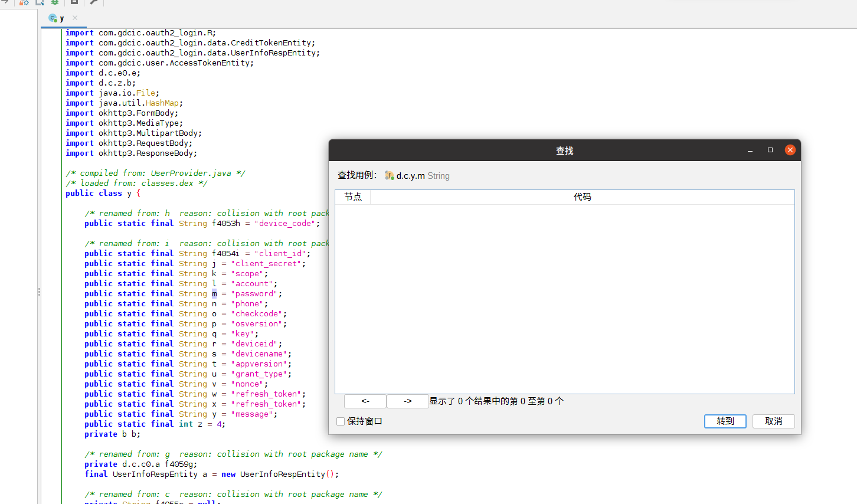The image size is (857, 504).
Task: Click the class icon on the y tab
Action: point(53,18)
